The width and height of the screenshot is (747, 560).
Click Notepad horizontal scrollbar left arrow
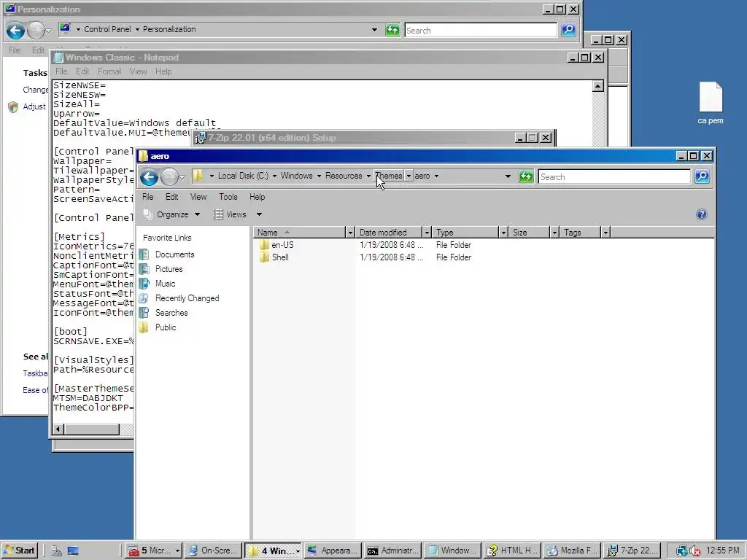tap(58, 429)
